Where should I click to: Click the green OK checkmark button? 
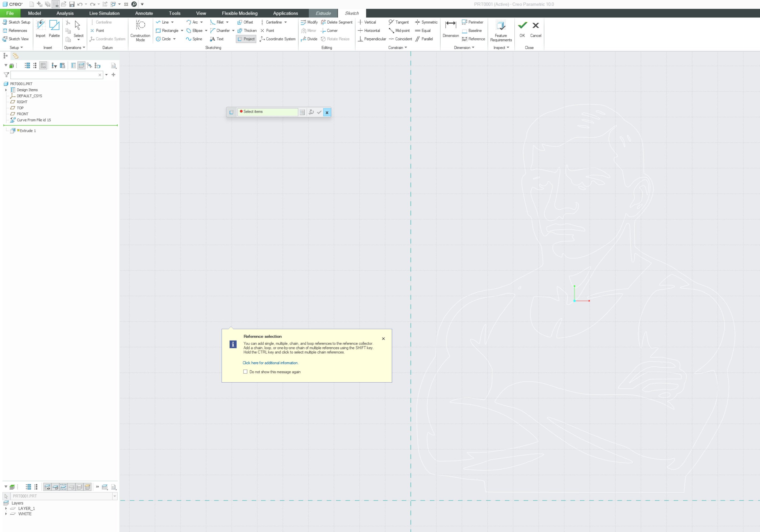522,25
